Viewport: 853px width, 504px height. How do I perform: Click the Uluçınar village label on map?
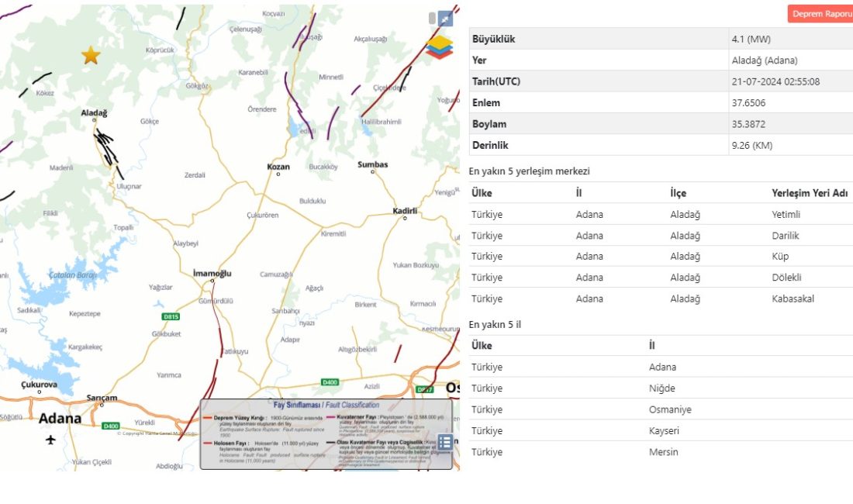point(129,186)
